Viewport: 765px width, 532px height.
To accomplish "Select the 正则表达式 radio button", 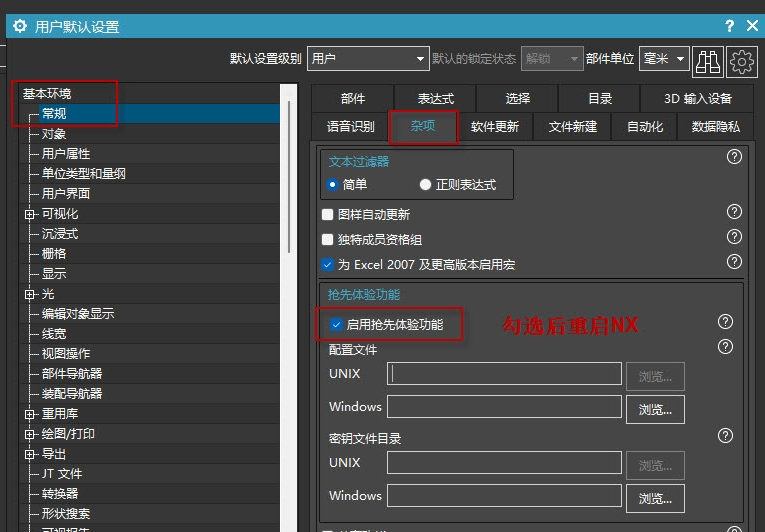I will coord(425,184).
